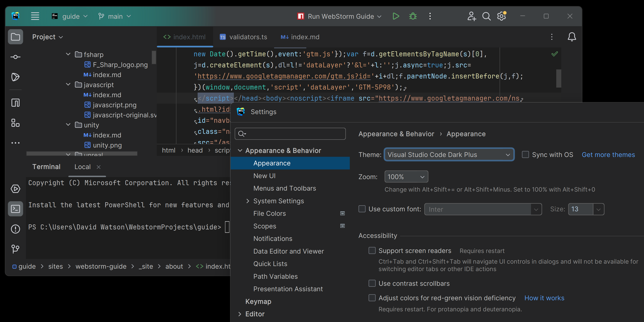Viewport: 644px width, 322px height.
Task: Enable 'Support screen readers' accessibility checkbox
Action: point(372,251)
